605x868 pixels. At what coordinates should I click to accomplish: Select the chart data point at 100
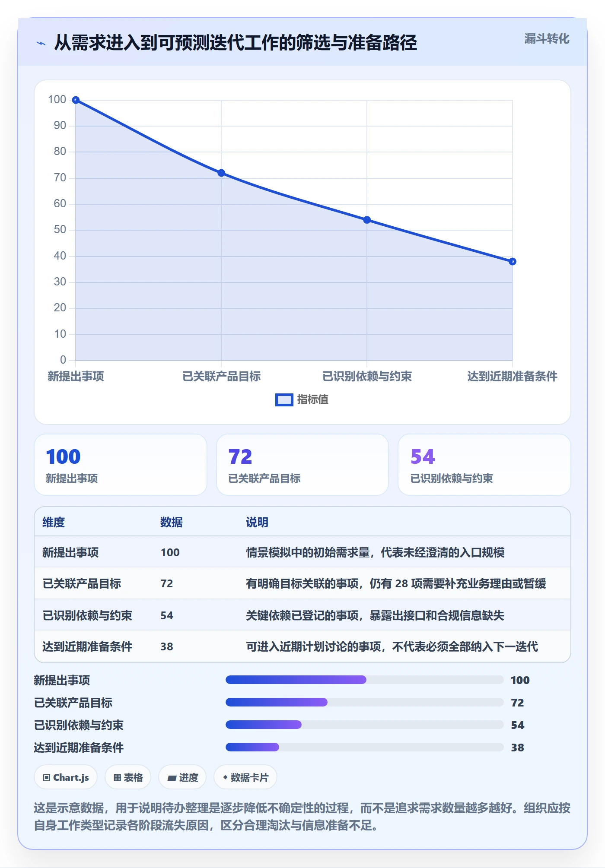[76, 100]
